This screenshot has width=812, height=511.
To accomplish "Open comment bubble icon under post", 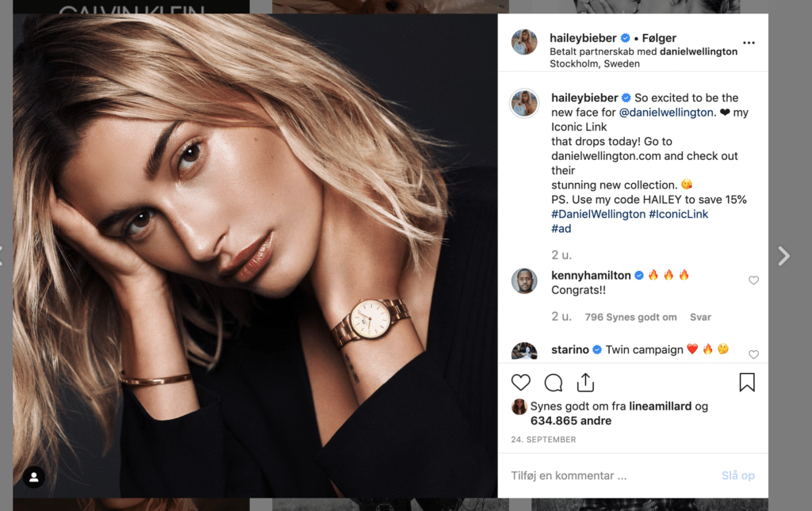I will click(x=553, y=383).
